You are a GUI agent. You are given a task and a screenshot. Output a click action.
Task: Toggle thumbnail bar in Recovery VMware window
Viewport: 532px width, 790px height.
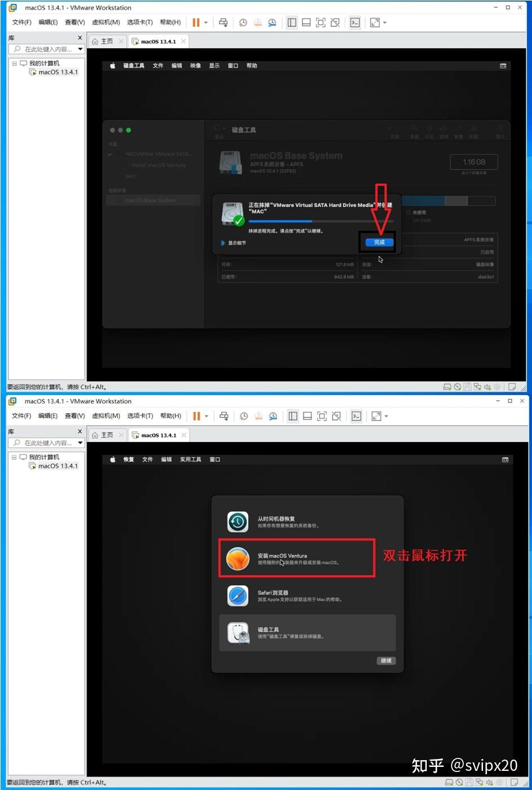pyautogui.click(x=307, y=416)
